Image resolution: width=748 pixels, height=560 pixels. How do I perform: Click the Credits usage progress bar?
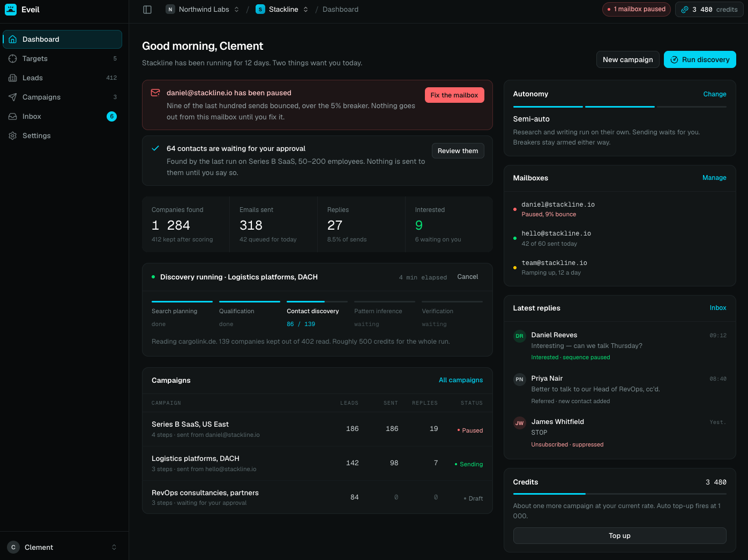tap(619, 494)
